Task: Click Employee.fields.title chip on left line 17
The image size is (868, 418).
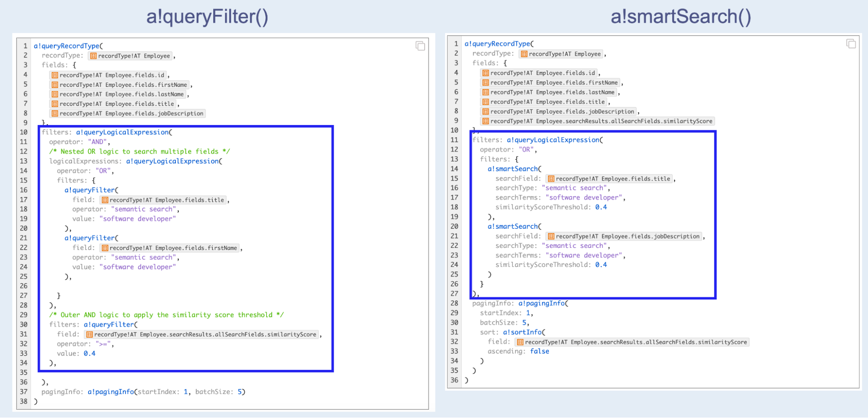Action: click(x=163, y=200)
